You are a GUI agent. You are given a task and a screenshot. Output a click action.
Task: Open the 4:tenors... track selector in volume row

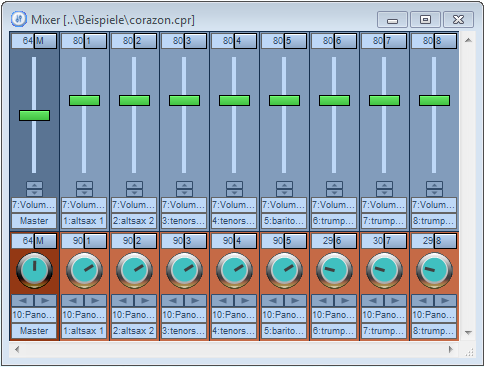234,221
